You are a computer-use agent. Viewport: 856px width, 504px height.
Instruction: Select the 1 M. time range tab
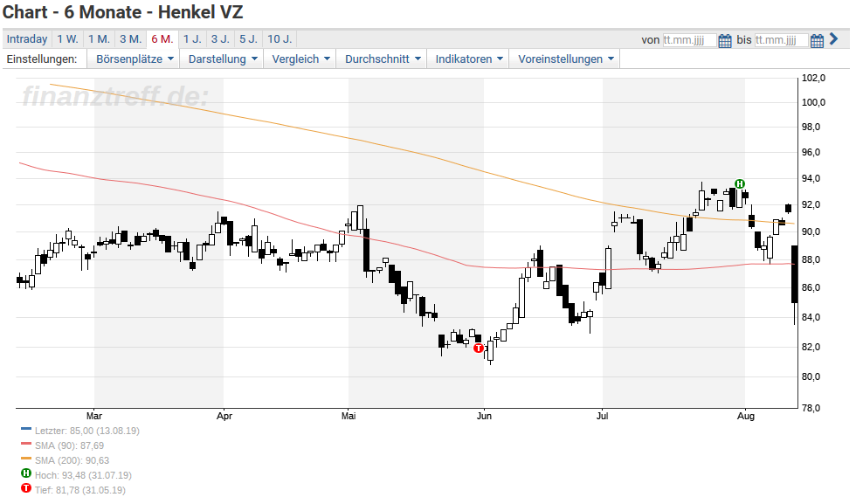(x=100, y=39)
